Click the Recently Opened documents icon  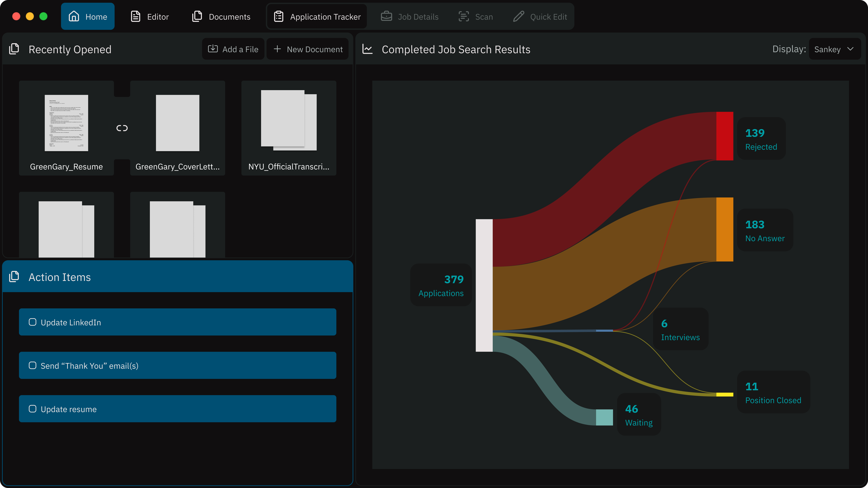tap(14, 49)
